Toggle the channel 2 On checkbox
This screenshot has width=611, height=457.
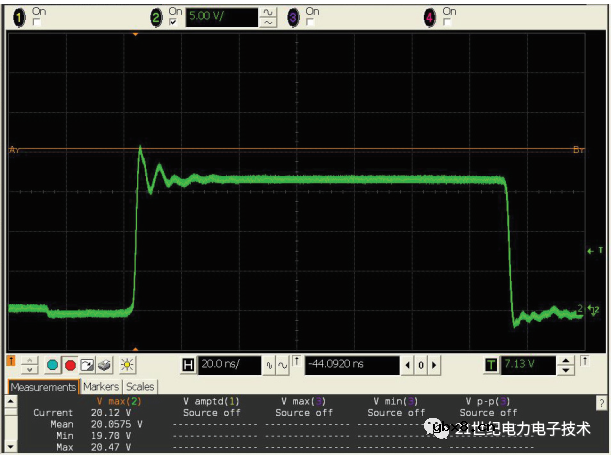174,22
